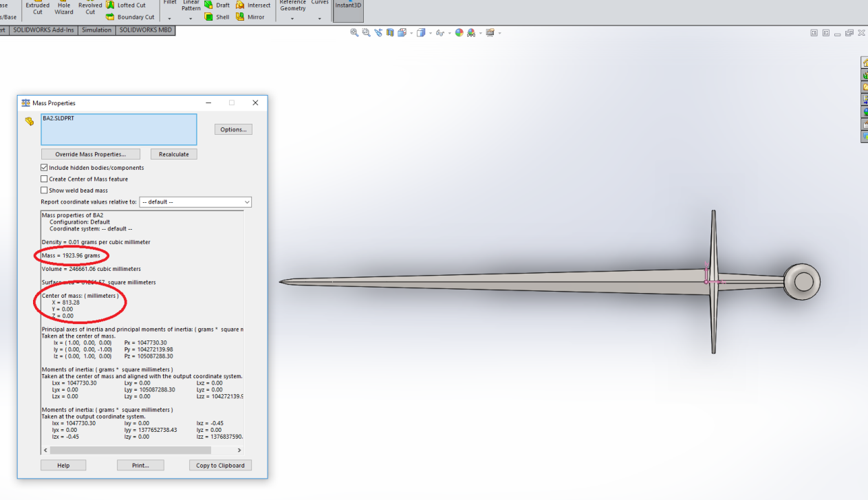Image resolution: width=868 pixels, height=500 pixels.
Task: Choose the Draft feature tool
Action: [208, 5]
